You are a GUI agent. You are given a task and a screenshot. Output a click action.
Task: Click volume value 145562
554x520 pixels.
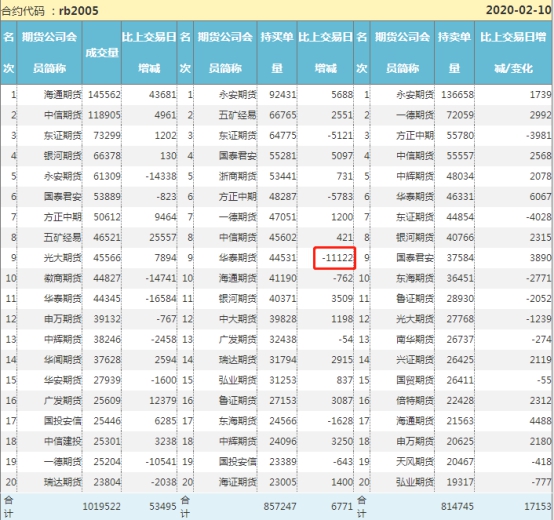point(104,95)
